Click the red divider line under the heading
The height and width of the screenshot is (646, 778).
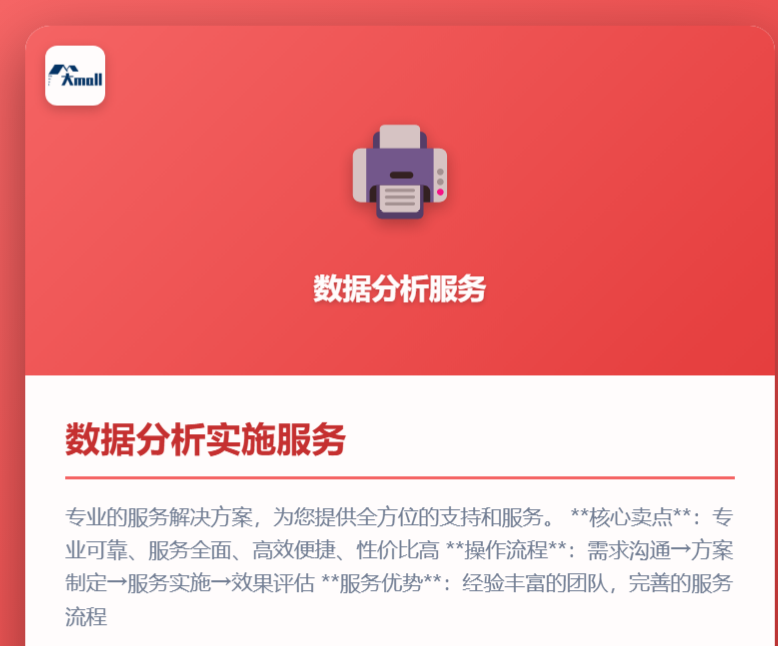(x=400, y=478)
